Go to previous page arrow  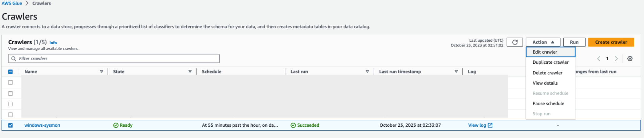click(x=598, y=59)
